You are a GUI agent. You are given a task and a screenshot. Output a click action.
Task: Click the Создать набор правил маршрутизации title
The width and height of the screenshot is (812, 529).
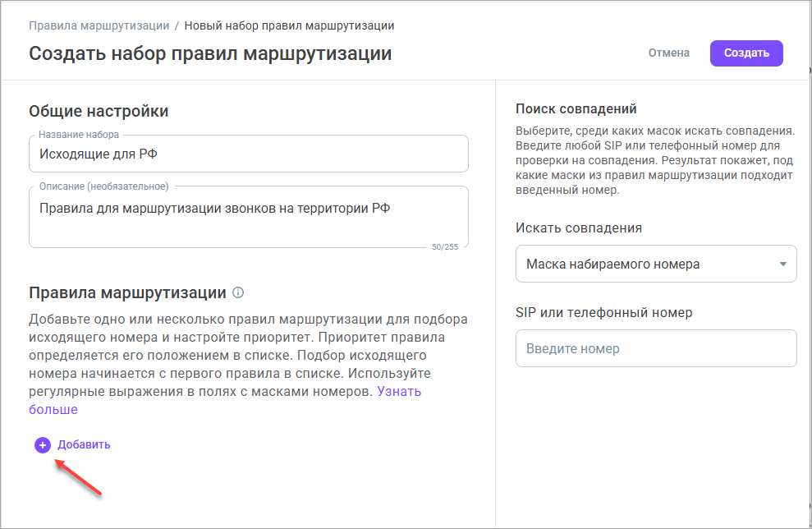(209, 53)
